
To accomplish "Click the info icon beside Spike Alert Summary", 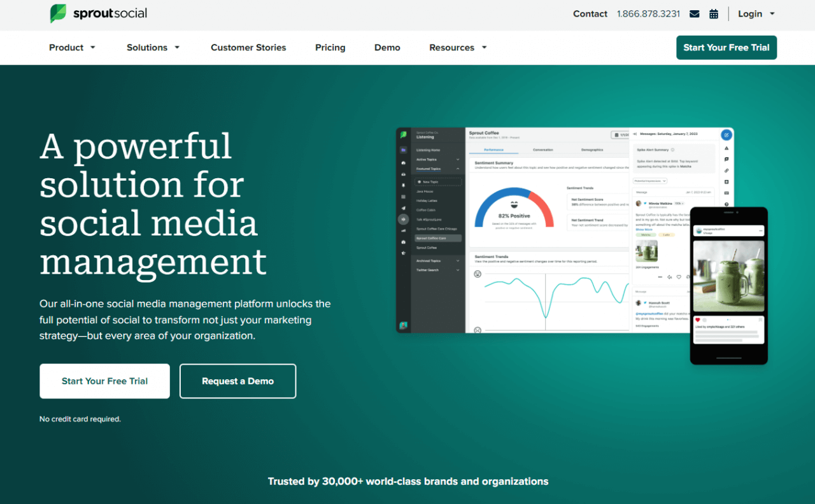I will [672, 150].
